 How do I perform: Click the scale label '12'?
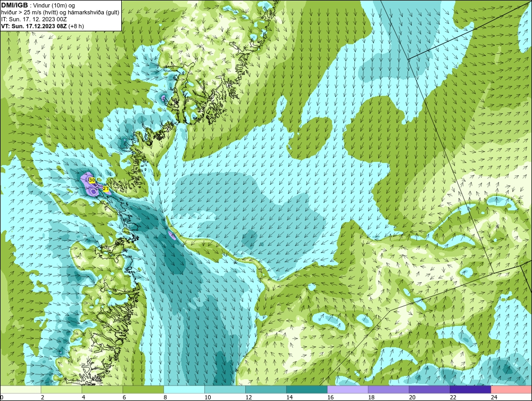point(248,397)
